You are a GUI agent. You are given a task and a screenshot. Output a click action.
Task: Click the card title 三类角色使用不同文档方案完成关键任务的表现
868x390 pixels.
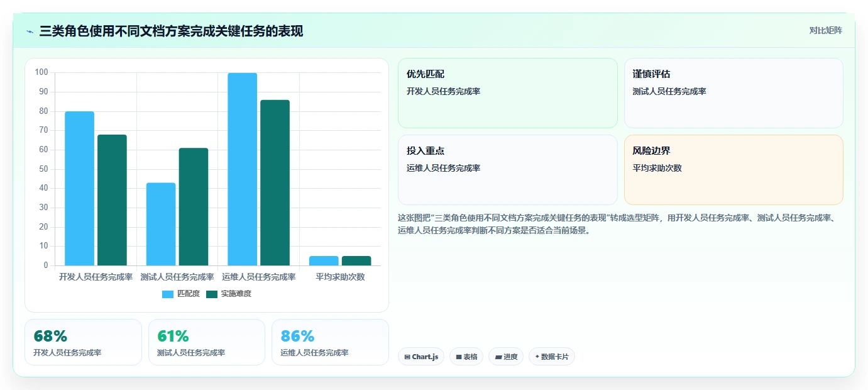point(171,31)
